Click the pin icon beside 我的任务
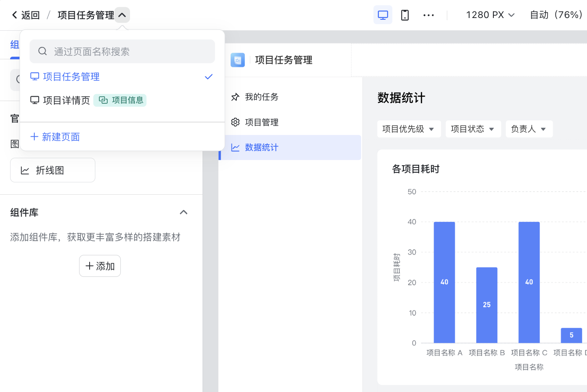 (236, 97)
